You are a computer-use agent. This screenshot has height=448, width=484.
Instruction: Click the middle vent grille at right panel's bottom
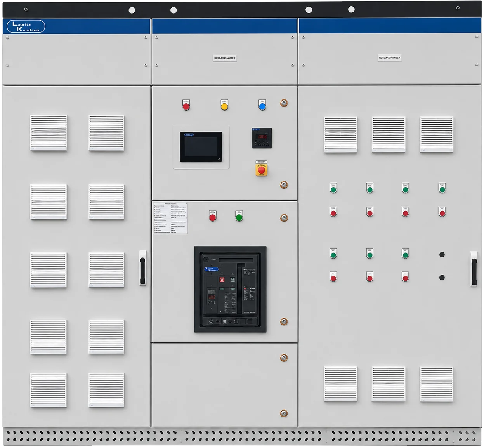(x=389, y=384)
